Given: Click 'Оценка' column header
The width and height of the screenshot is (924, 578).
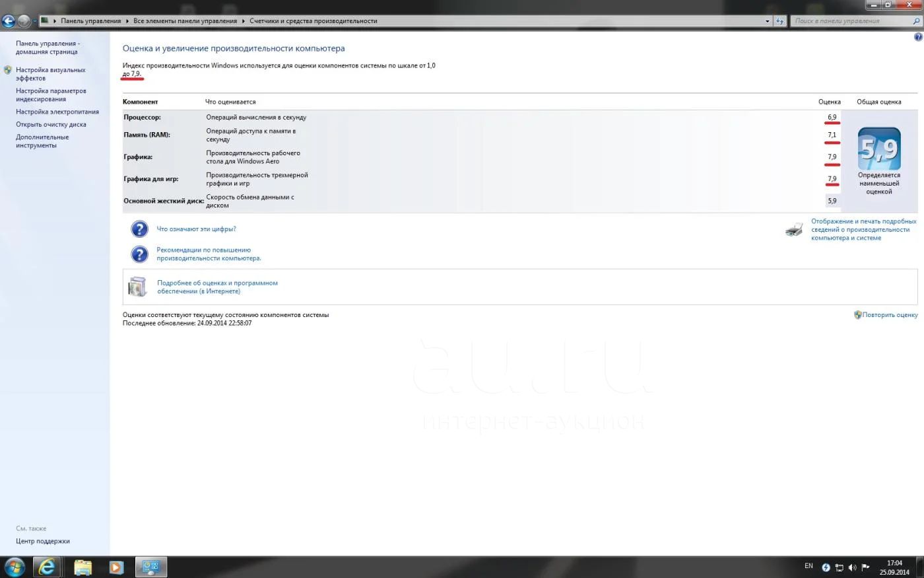Looking at the screenshot, I should [x=830, y=102].
